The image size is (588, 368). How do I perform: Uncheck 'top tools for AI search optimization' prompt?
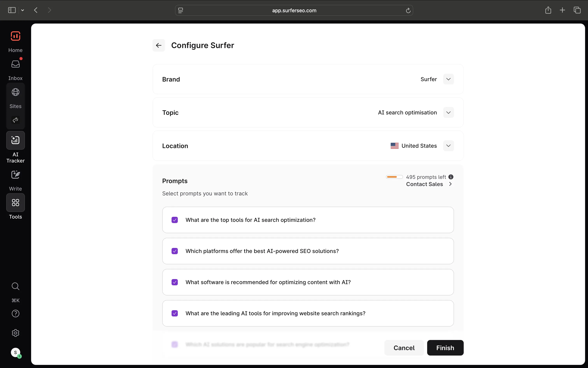coord(174,220)
